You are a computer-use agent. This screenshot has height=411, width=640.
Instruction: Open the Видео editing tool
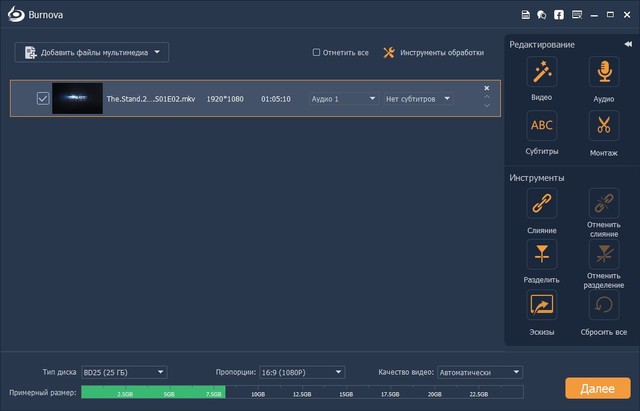coord(541,72)
